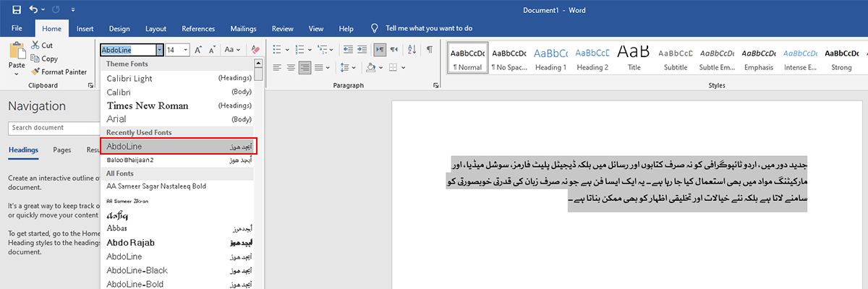Click the Increase Indent icon

coord(362,50)
